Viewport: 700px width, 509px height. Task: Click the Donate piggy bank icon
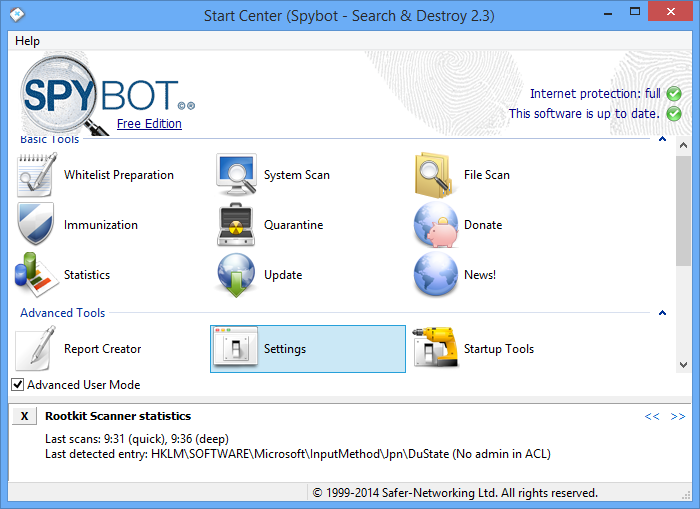point(436,225)
